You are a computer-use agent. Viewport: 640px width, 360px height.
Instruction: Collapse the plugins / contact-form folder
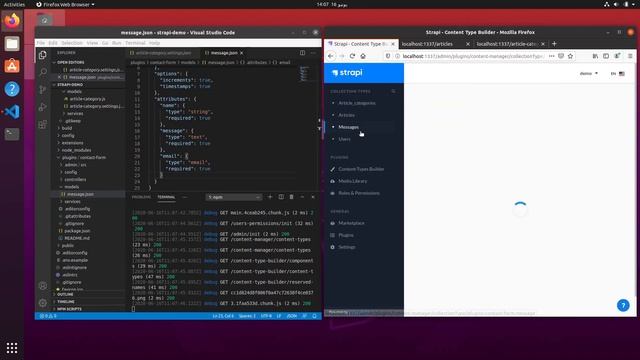click(84, 158)
